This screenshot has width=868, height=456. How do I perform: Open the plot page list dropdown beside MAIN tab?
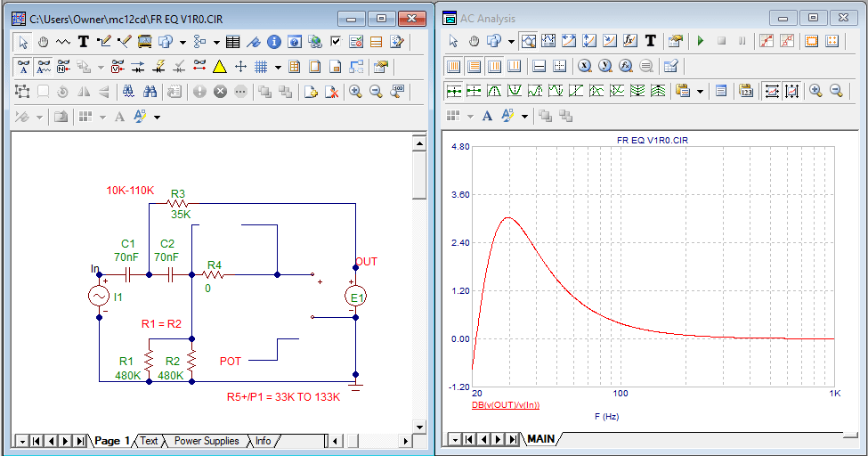click(455, 439)
